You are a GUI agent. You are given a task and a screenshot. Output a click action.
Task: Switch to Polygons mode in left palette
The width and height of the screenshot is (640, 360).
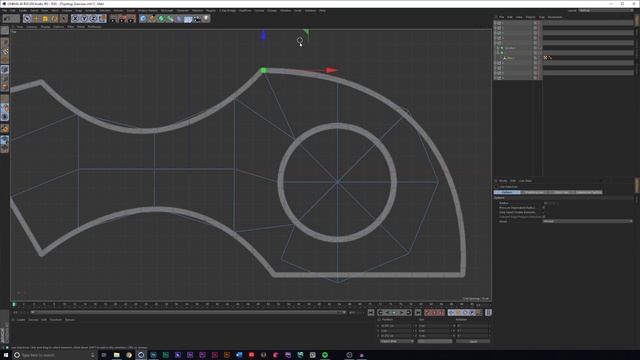[4, 87]
